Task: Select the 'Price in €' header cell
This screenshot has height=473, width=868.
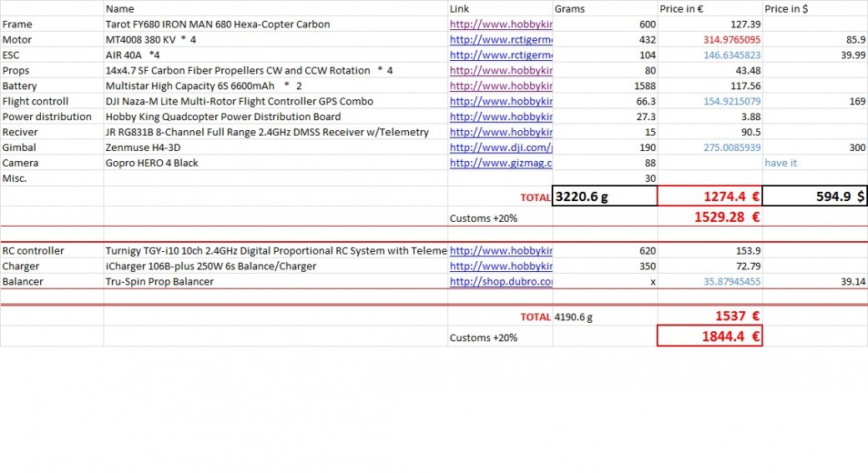Action: click(x=709, y=9)
